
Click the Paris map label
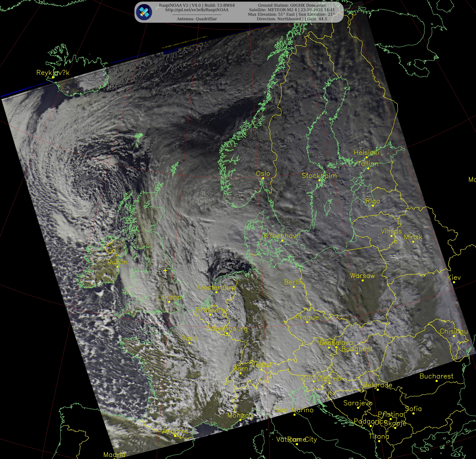click(x=189, y=338)
